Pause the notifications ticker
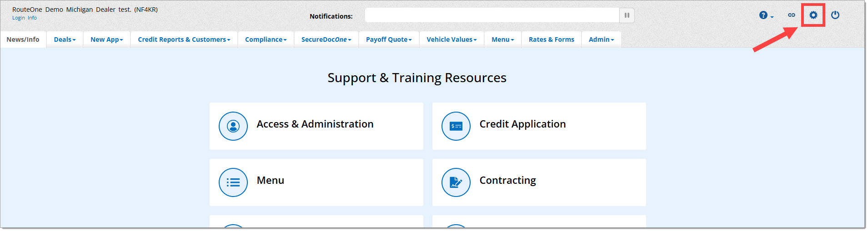Screen dimensions: 868x231 pyautogui.click(x=627, y=15)
